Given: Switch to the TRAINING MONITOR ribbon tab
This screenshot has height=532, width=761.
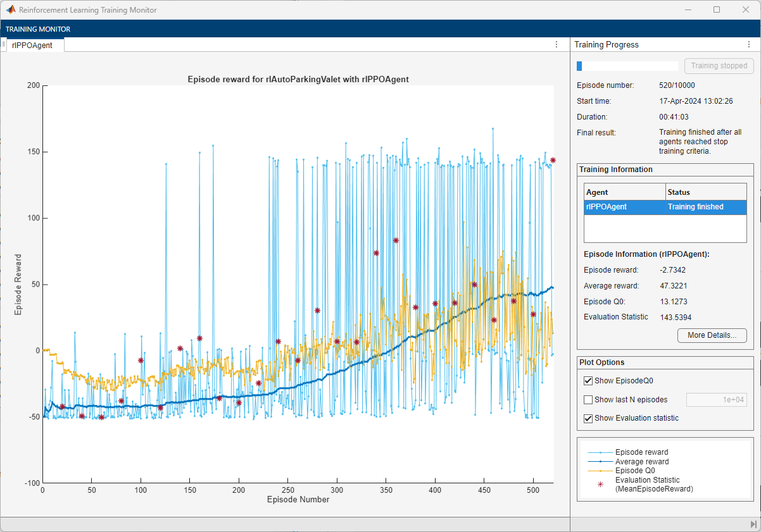Looking at the screenshot, I should pos(38,29).
